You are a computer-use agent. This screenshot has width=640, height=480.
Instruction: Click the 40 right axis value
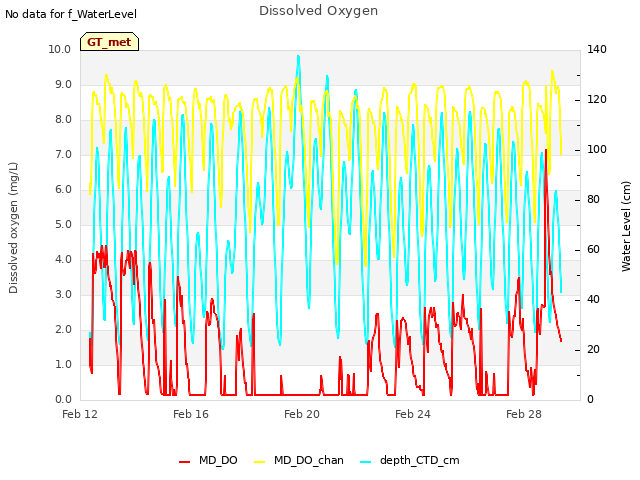pyautogui.click(x=593, y=300)
